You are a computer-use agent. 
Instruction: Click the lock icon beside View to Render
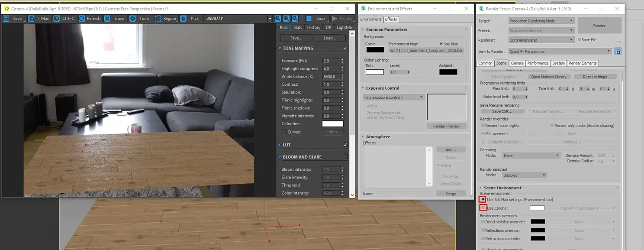click(618, 51)
